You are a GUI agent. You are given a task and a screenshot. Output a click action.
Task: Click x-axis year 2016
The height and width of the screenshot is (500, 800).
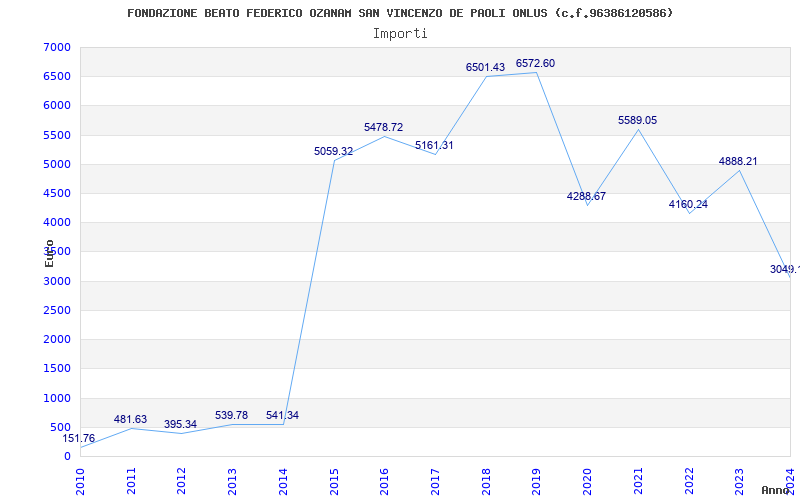[x=384, y=481]
